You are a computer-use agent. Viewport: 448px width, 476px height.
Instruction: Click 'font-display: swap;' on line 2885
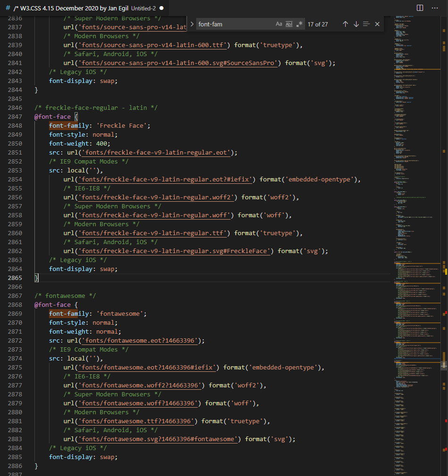click(x=83, y=457)
